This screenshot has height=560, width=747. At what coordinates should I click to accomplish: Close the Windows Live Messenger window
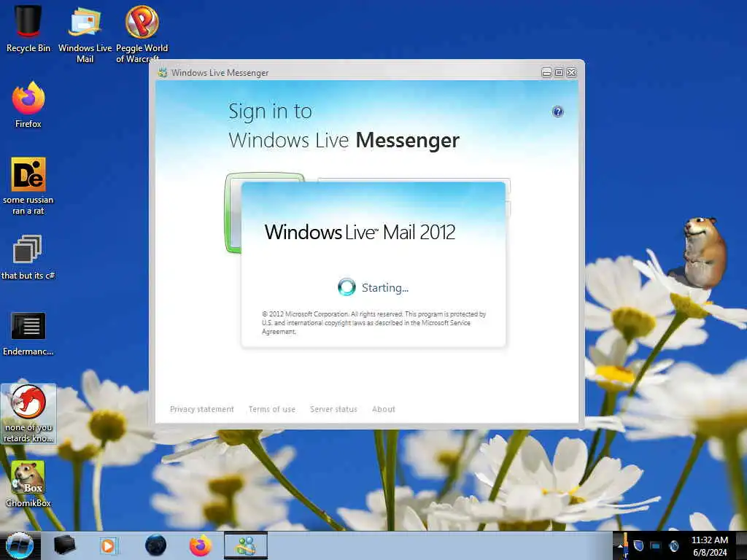[571, 72]
